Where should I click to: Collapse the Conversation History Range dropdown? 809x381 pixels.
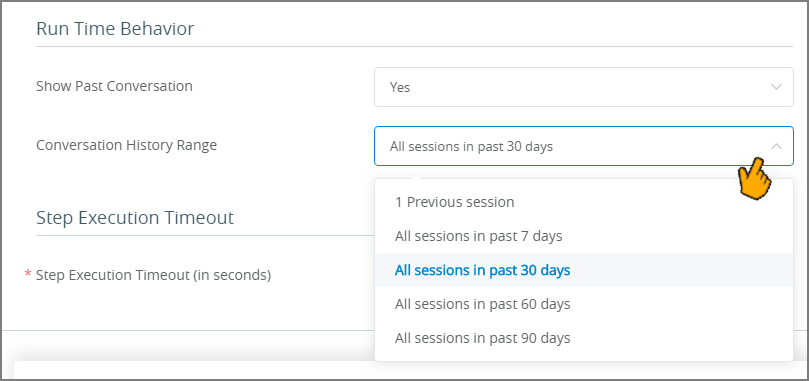click(x=584, y=146)
